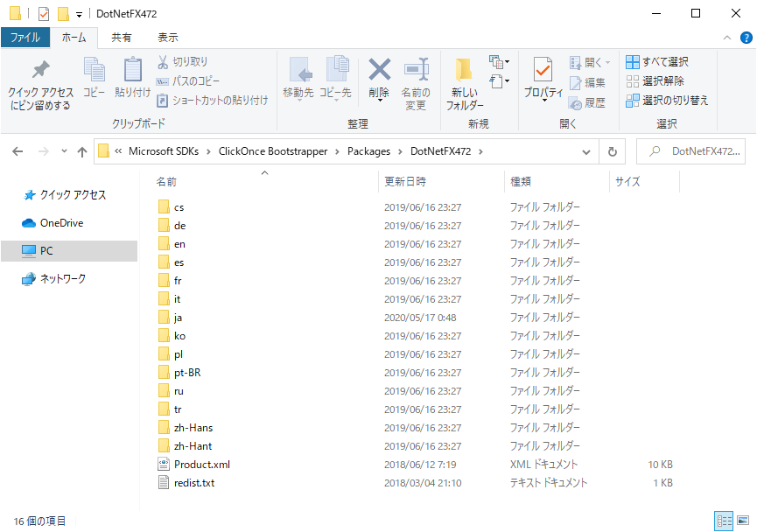Refresh the current folder view

coord(613,151)
